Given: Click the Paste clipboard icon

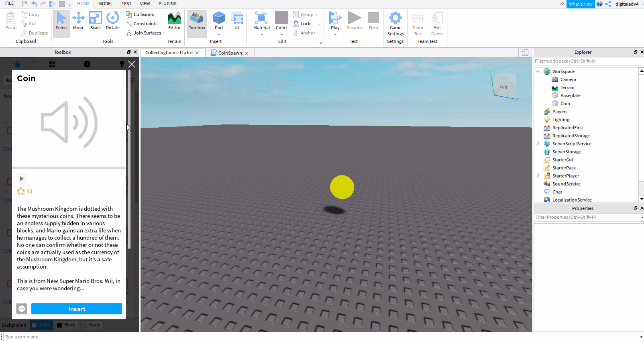Looking at the screenshot, I should (11, 21).
